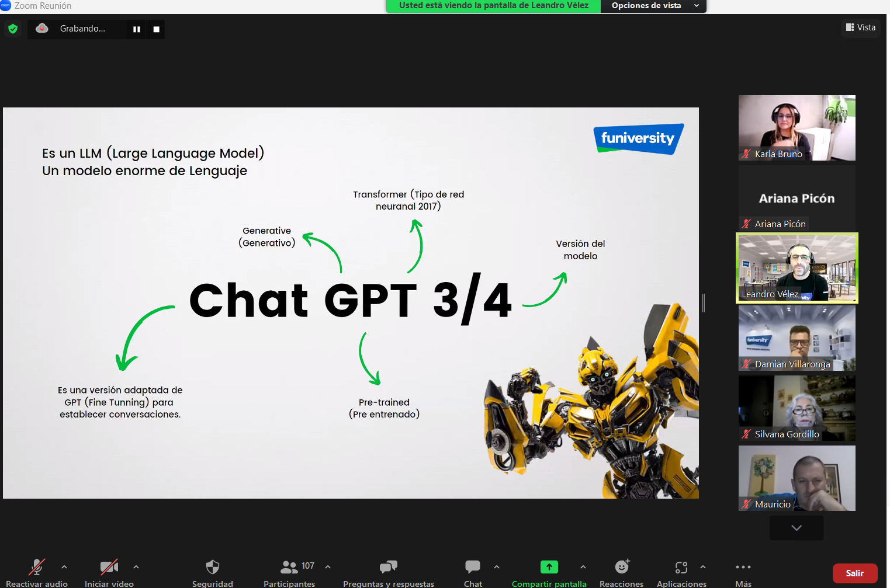Click the green Compartir pantalla icon

549,566
